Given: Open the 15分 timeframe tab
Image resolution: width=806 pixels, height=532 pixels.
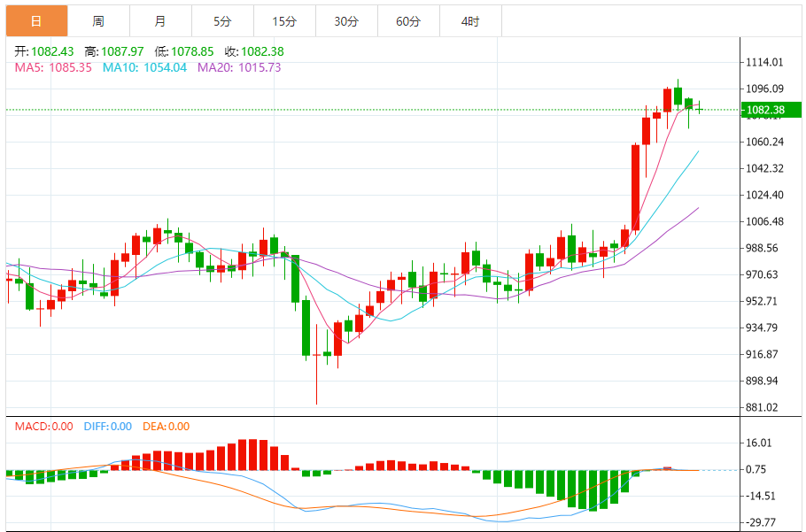Looking at the screenshot, I should coord(284,21).
